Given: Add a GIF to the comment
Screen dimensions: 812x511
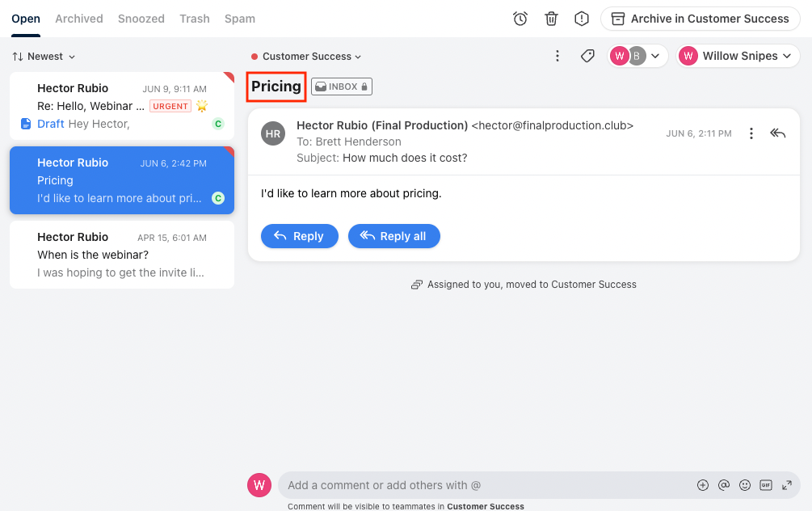Looking at the screenshot, I should (x=766, y=485).
